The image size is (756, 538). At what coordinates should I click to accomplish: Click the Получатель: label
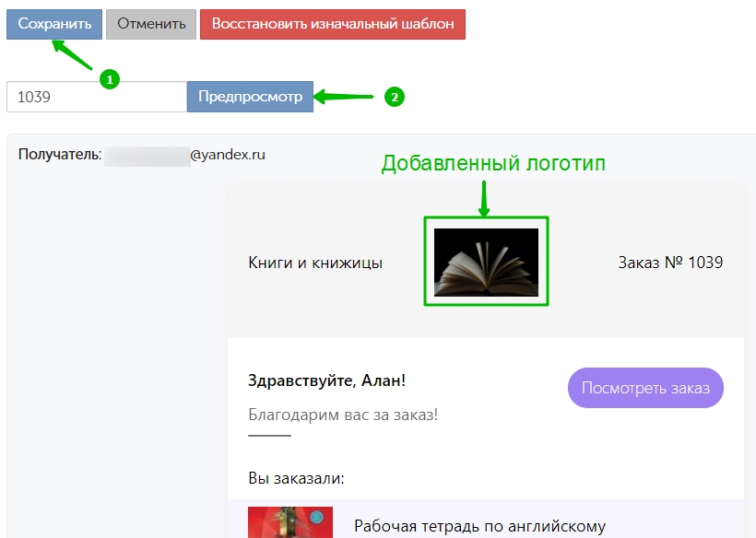click(x=60, y=155)
